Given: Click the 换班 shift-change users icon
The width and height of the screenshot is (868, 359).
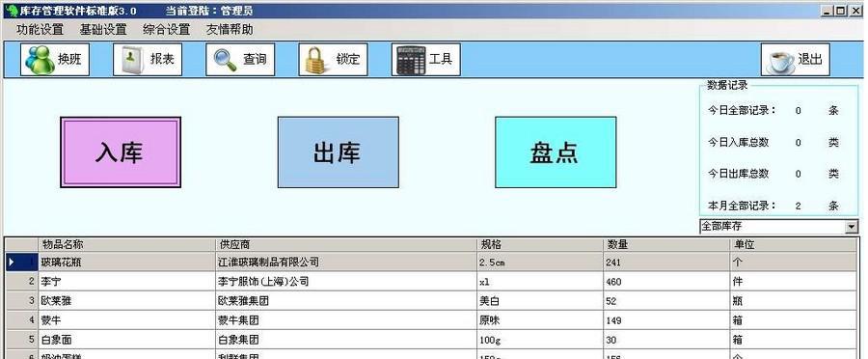Looking at the screenshot, I should coord(40,59).
